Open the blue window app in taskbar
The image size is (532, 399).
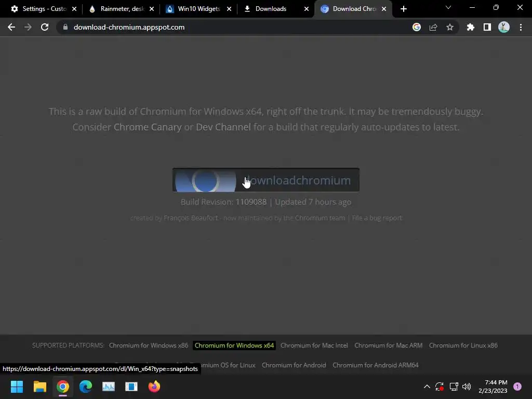pyautogui.click(x=131, y=387)
